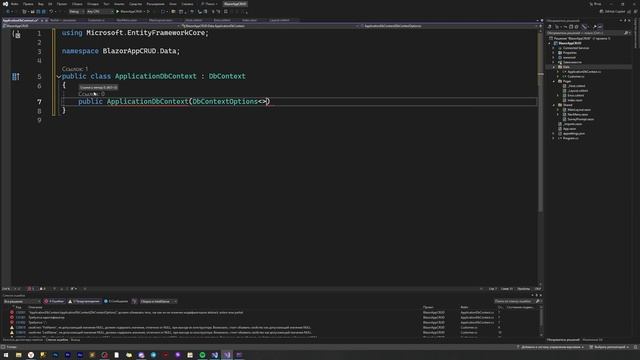Image resolution: width=640 pixels, height=360 pixels.
Task: Open the Spotify taskbar icon
Action: [x=202, y=355]
